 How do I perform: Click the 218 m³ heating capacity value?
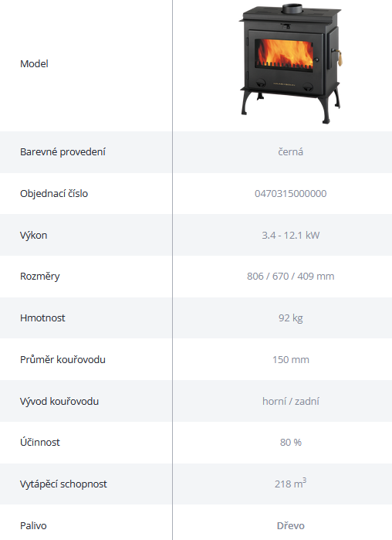point(291,483)
